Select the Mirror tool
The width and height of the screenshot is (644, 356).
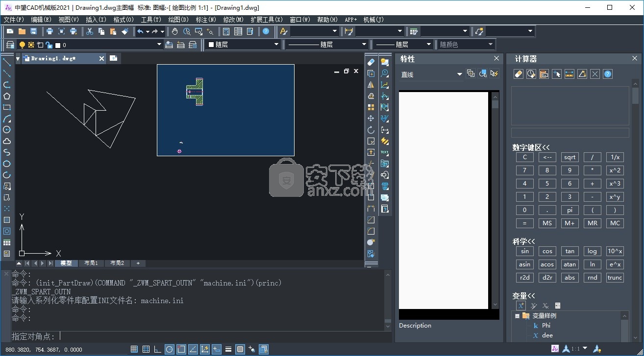371,85
